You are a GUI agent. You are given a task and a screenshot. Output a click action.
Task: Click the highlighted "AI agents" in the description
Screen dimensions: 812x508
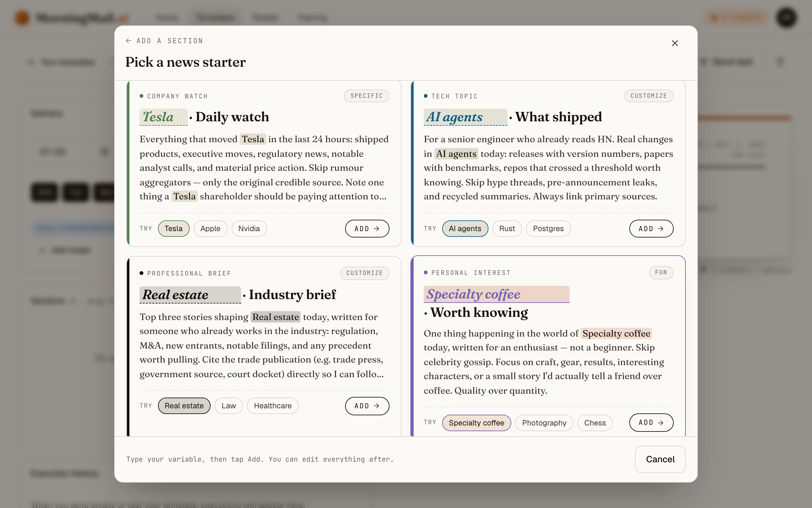pos(456,154)
